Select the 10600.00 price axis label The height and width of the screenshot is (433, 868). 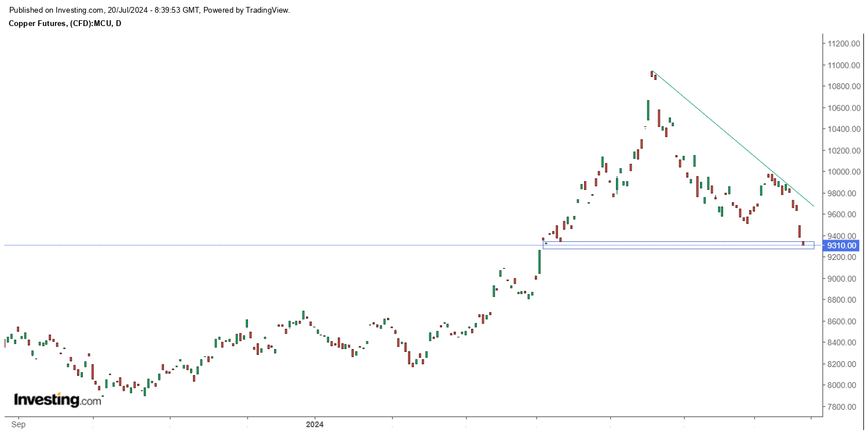point(843,108)
